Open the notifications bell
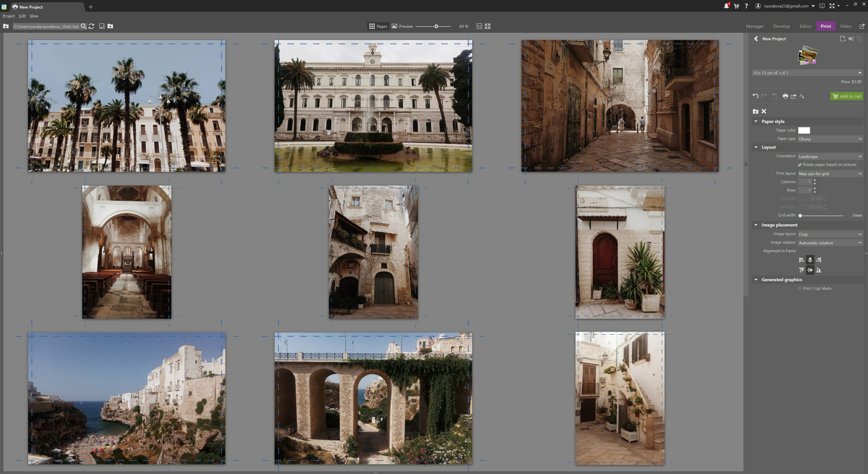The image size is (868, 474). click(726, 6)
